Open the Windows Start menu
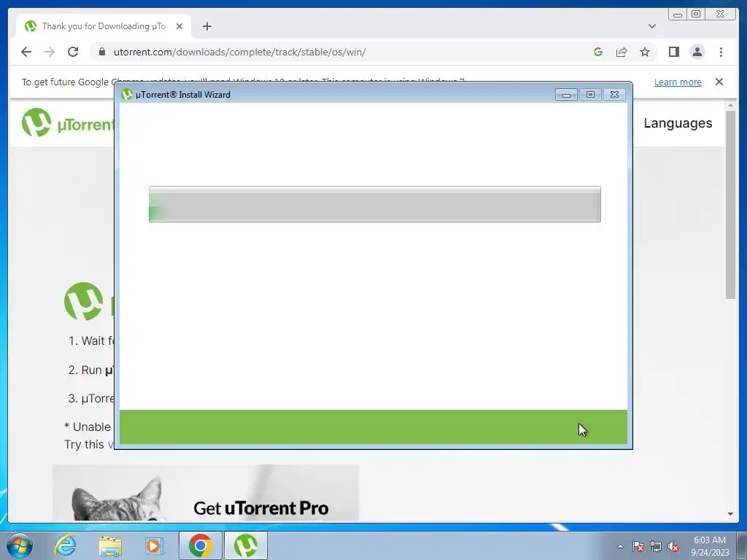Viewport: 747px width, 560px height. click(x=19, y=545)
